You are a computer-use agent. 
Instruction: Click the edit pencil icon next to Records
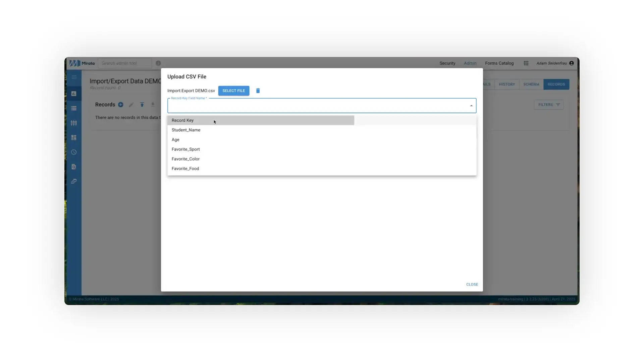coord(131,105)
